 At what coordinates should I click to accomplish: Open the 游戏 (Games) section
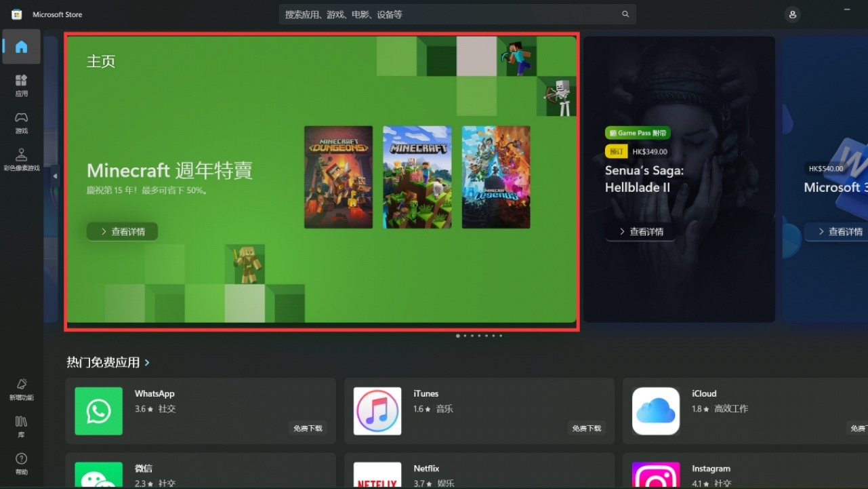[21, 123]
